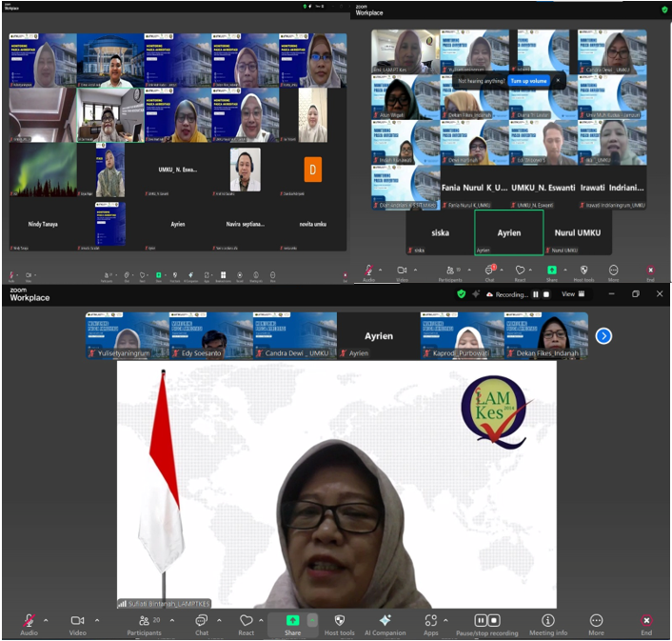This screenshot has height=641, width=672.
Task: Pause recording via title bar pause icon
Action: pyautogui.click(x=535, y=294)
